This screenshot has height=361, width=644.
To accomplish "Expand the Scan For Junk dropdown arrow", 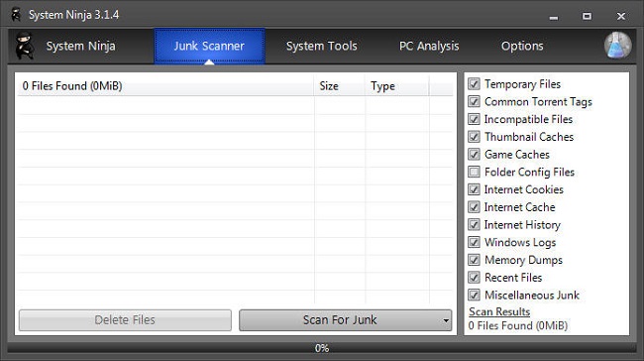I will point(446,320).
